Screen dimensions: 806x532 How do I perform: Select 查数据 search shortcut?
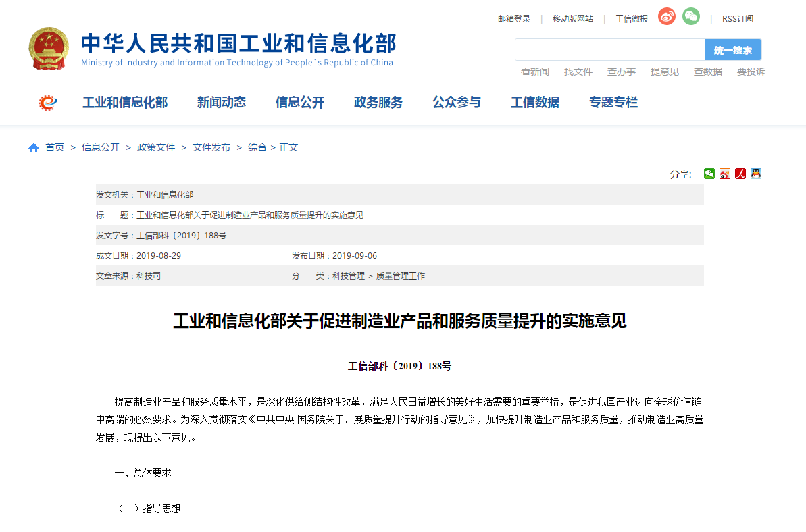[708, 72]
